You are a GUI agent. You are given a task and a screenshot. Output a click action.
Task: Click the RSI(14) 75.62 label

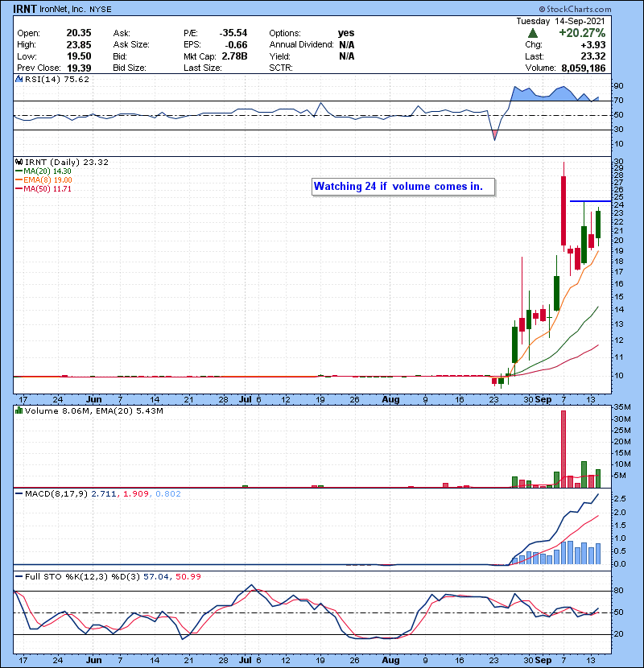tap(57, 79)
